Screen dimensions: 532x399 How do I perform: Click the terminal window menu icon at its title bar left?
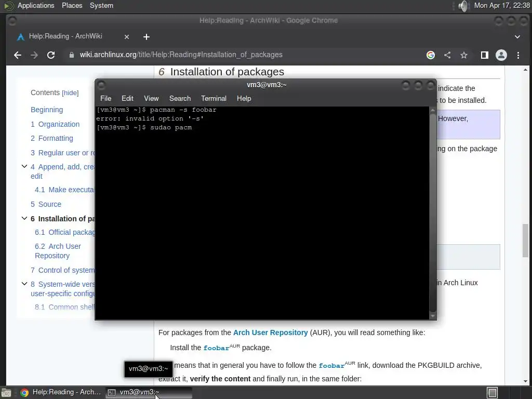(101, 85)
